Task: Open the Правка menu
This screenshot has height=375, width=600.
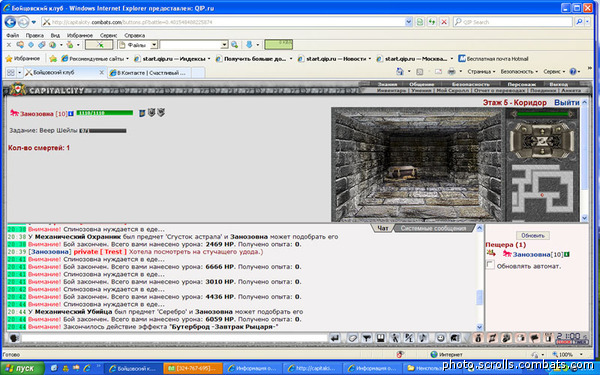Action: pos(34,35)
